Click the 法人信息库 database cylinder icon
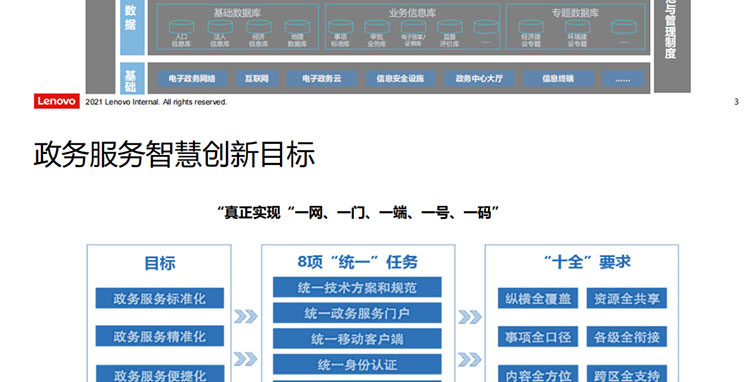The height and width of the screenshot is (382, 750). click(220, 27)
